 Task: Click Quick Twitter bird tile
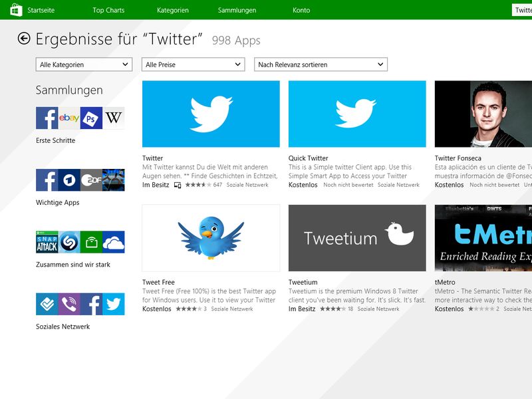(357, 114)
